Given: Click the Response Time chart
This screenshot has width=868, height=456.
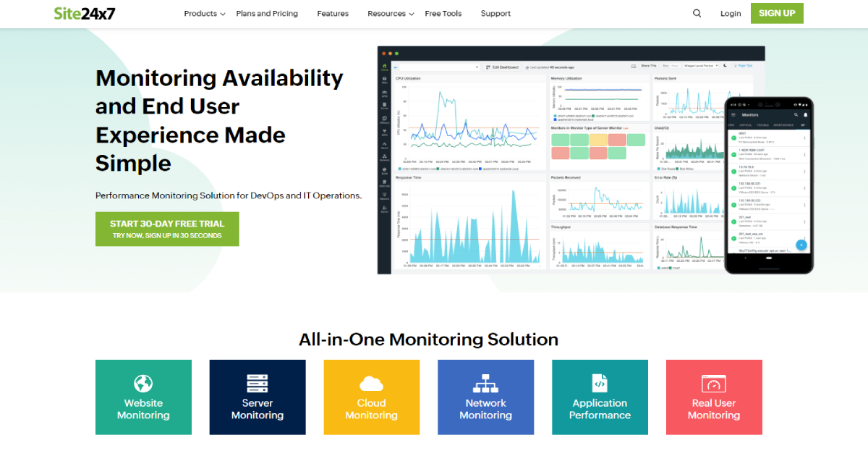Looking at the screenshot, I should 469,221.
